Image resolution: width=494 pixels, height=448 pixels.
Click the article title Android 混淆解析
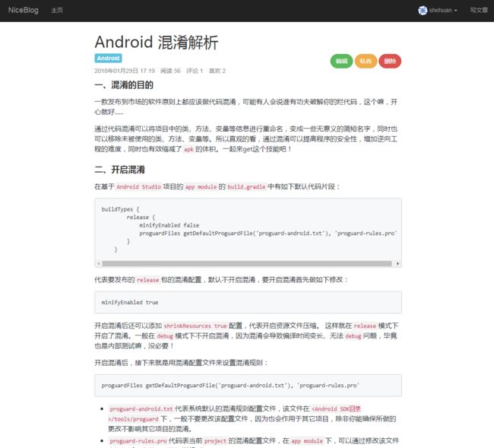[157, 43]
